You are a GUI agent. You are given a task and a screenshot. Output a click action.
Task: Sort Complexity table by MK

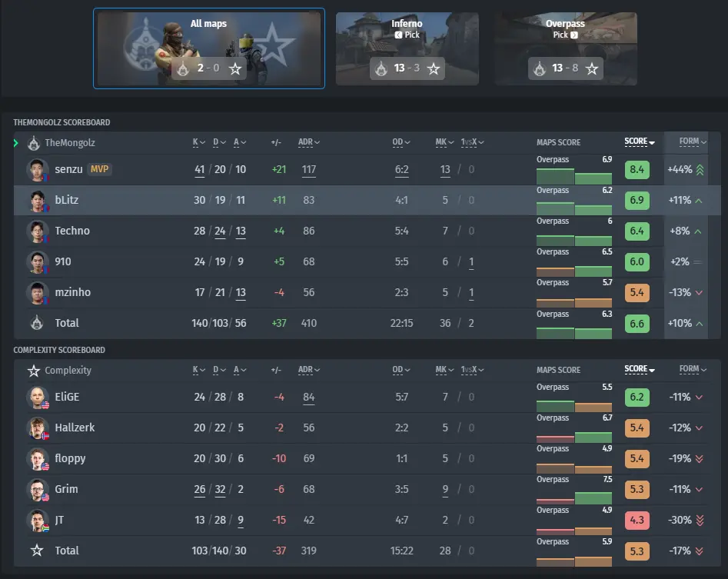click(444, 370)
